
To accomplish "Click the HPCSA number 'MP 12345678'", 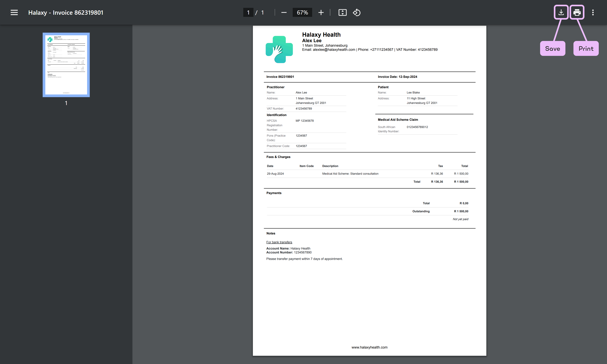I will [305, 121].
